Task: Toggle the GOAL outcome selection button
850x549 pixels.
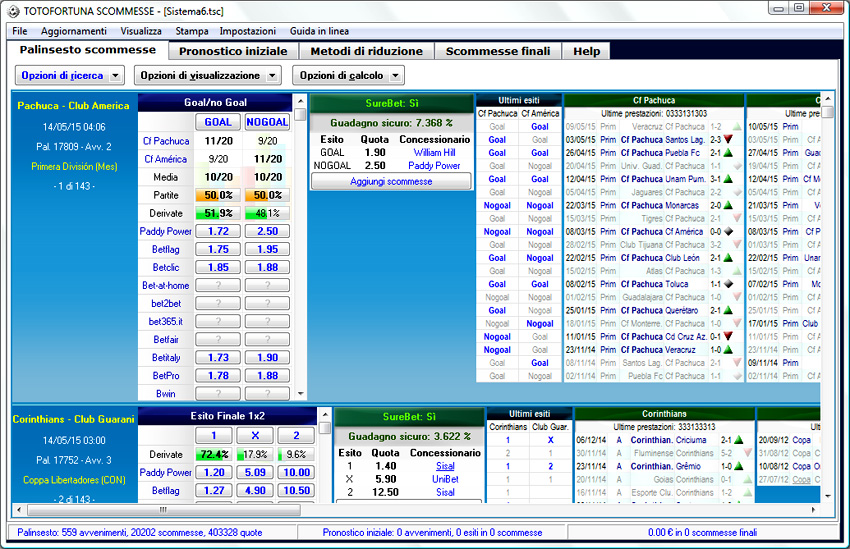Action: coord(218,122)
